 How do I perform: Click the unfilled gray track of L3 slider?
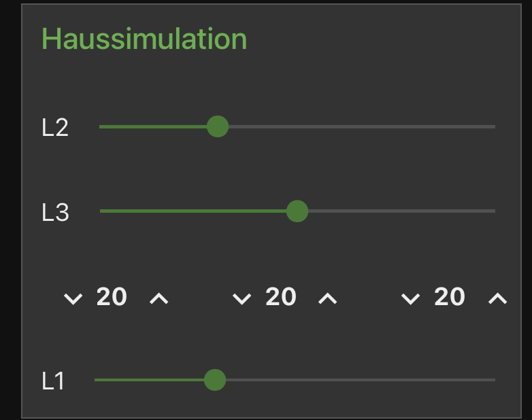click(401, 211)
